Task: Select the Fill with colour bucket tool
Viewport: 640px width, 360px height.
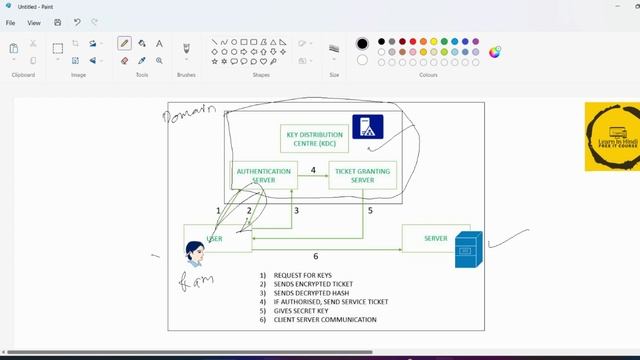Action: coord(142,43)
